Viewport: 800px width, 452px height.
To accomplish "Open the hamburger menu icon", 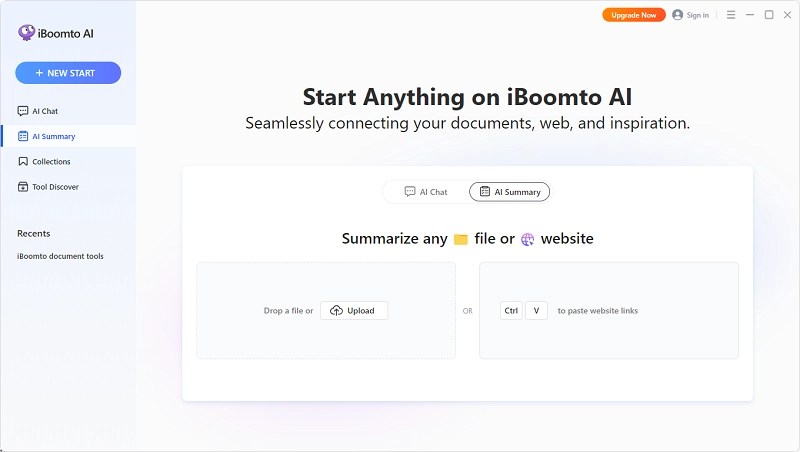I will tap(731, 15).
